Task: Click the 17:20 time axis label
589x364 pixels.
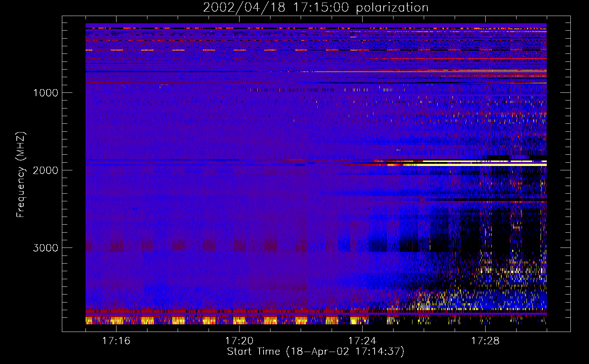Action: pos(239,341)
